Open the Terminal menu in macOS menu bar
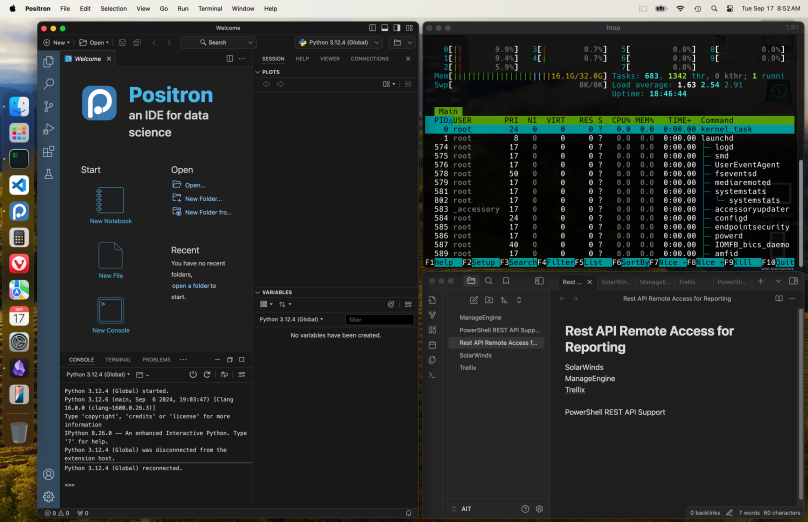 [210, 9]
